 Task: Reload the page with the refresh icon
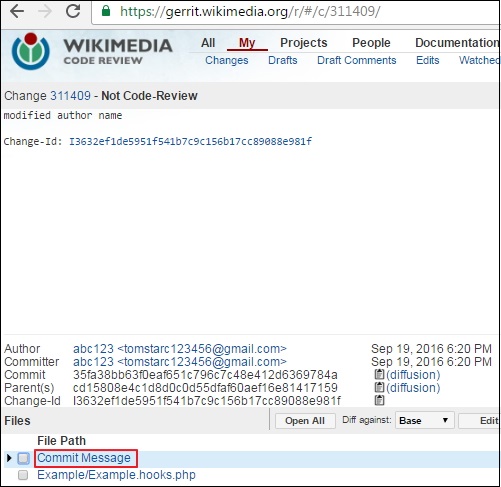coord(73,11)
